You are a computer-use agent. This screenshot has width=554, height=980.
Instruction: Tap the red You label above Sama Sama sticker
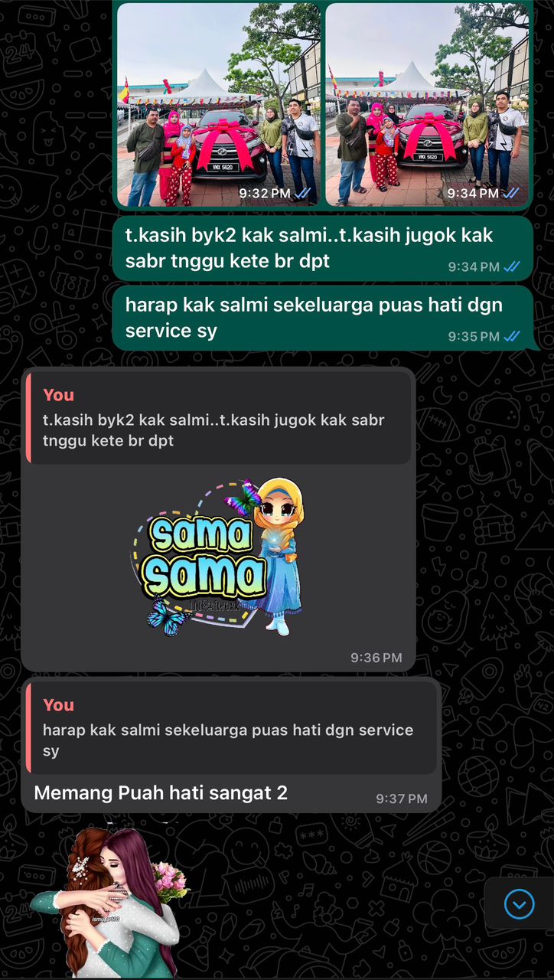coord(59,395)
